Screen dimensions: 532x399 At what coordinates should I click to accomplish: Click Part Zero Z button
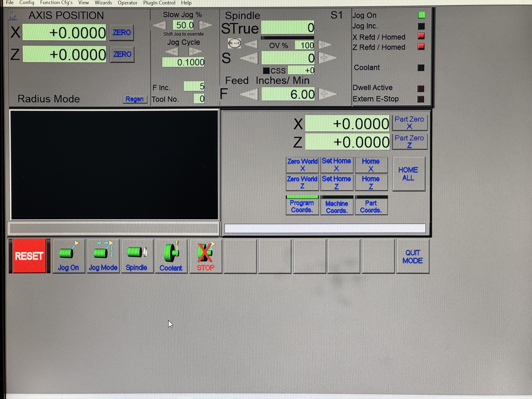pos(410,142)
